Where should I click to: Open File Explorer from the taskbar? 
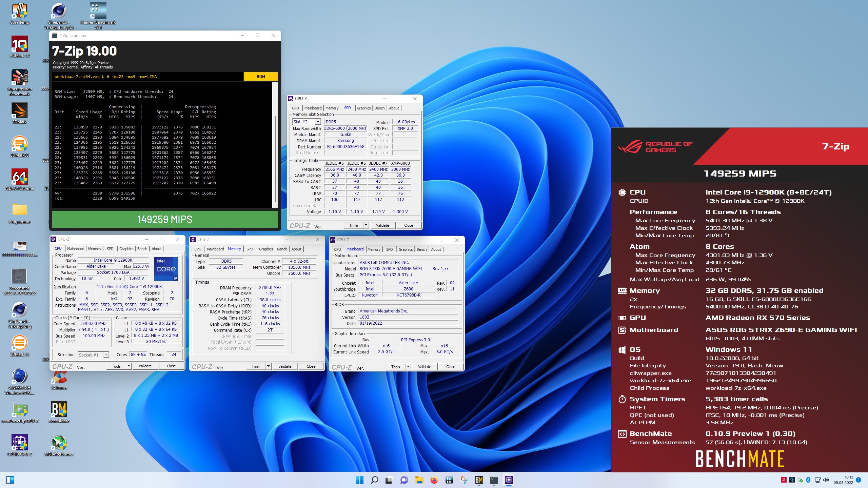pos(419,480)
